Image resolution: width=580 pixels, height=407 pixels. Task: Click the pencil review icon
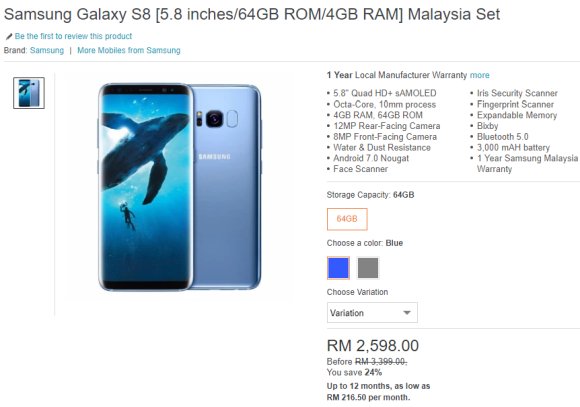pos(9,36)
